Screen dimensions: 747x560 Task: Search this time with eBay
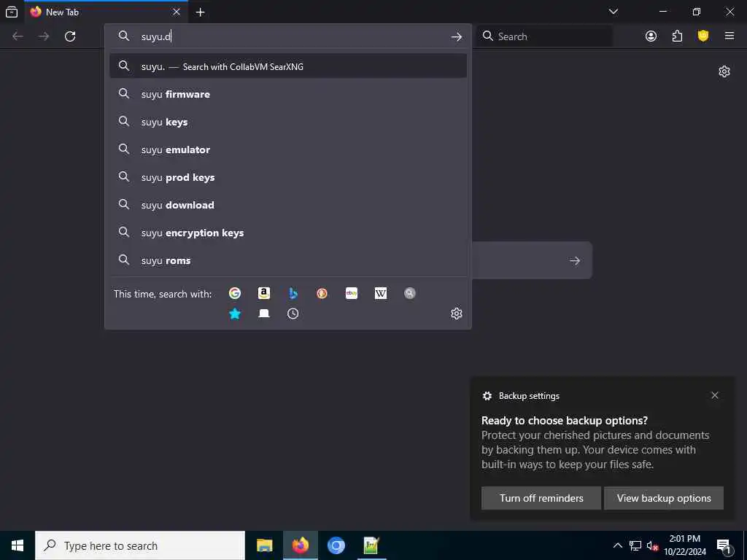pyautogui.click(x=352, y=293)
